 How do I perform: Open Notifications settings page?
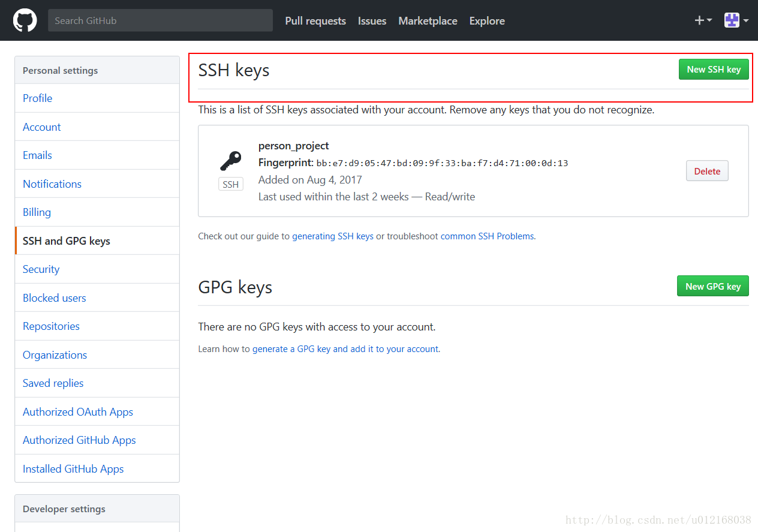coord(97,184)
